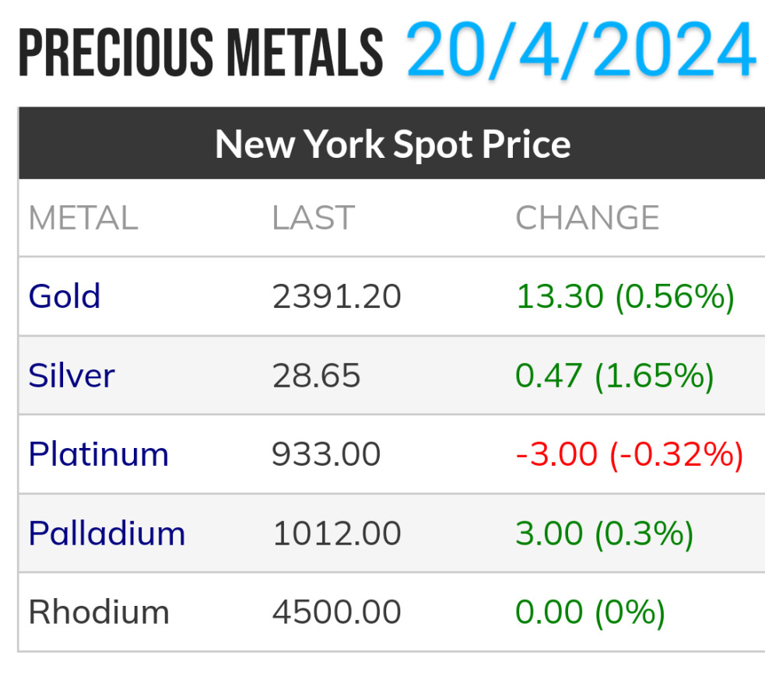Screen dimensions: 765x700
Task: Click the Gold metal link
Action: (x=65, y=296)
